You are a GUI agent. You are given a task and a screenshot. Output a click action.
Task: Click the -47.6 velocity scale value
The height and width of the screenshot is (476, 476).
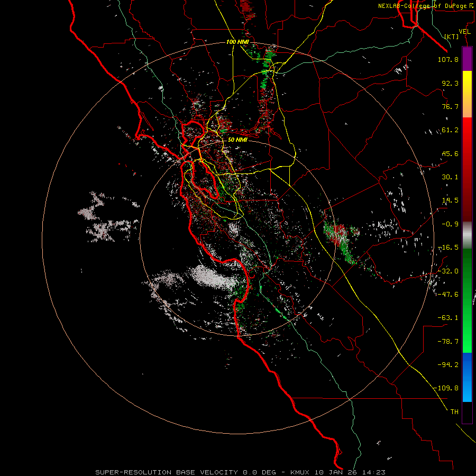(448, 294)
